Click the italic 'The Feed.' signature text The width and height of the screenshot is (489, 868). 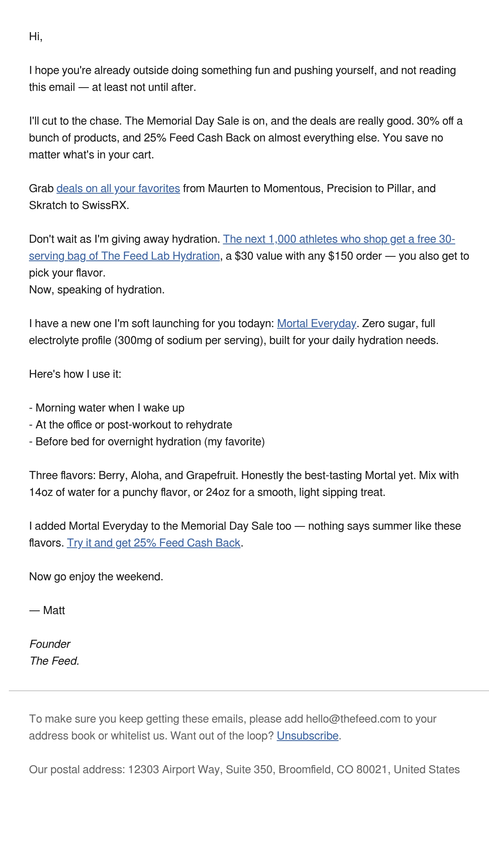tap(54, 661)
